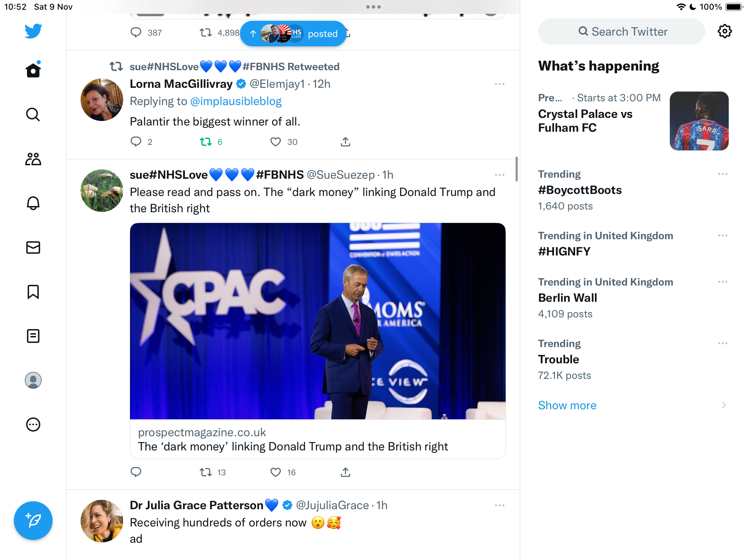Retweet the tweet with 4,898 retweets
This screenshot has width=747, height=560.
point(206,32)
